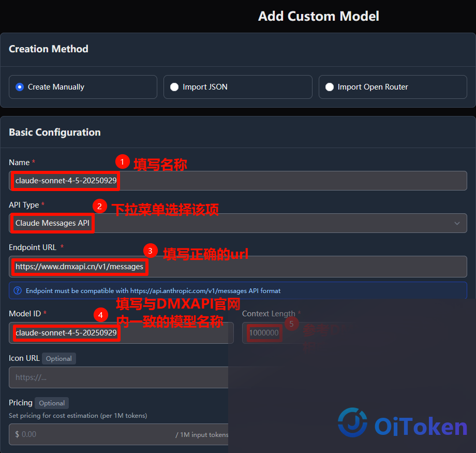Click the Endpoint URL input field
Viewport: 476px width, 453px height.
pos(237,267)
